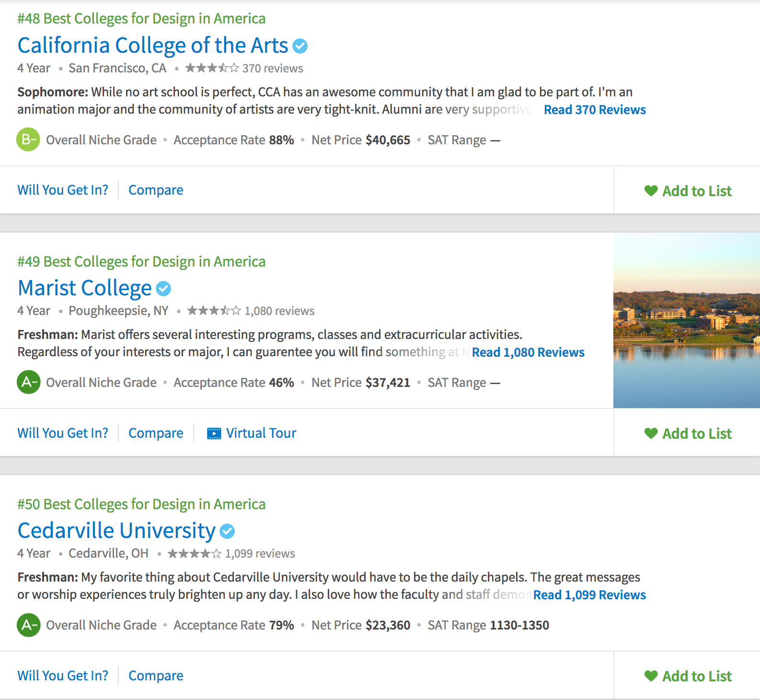This screenshot has height=700, width=760.
Task: Click the verified checkmark next to Marist College
Action: (163, 289)
